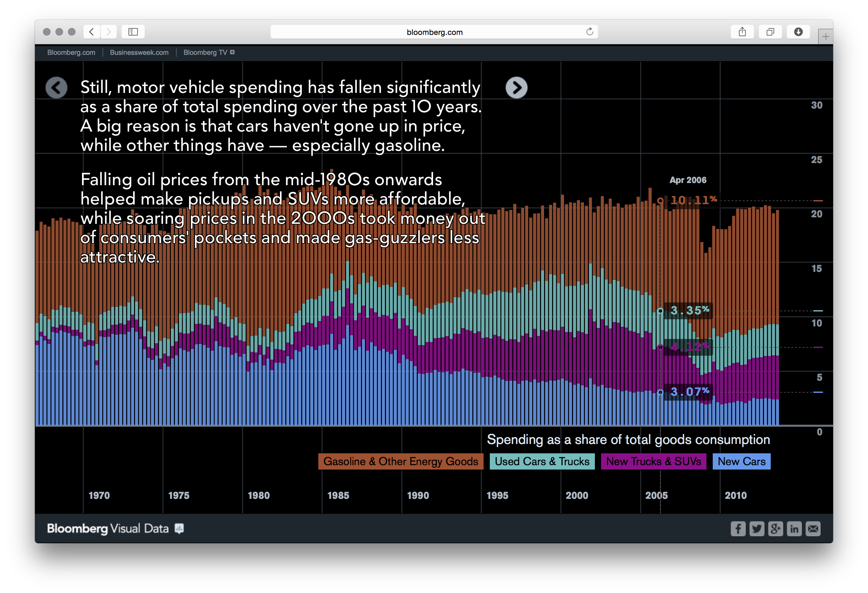Screen dimensions: 868x593
Task: Toggle Gasoline & Other Energy Goods visibility
Action: (400, 461)
